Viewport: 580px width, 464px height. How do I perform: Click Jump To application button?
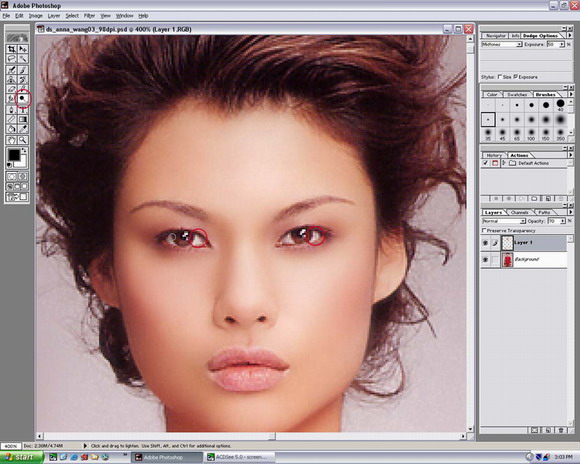click(x=17, y=197)
